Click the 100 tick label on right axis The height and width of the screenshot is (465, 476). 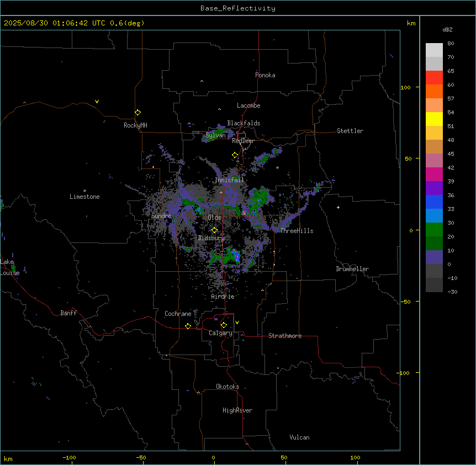point(406,87)
